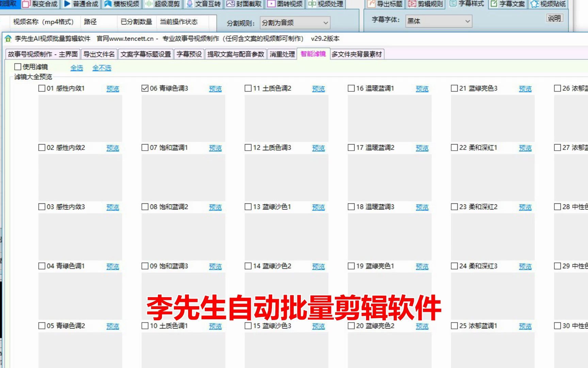Image resolution: width=588 pixels, height=368 pixels.
Task: Preview filter 18 温暖蓝调3
Action: pos(422,208)
